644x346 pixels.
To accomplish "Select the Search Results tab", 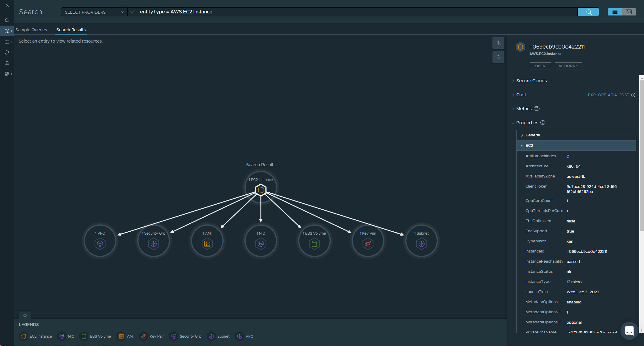I will (x=71, y=30).
